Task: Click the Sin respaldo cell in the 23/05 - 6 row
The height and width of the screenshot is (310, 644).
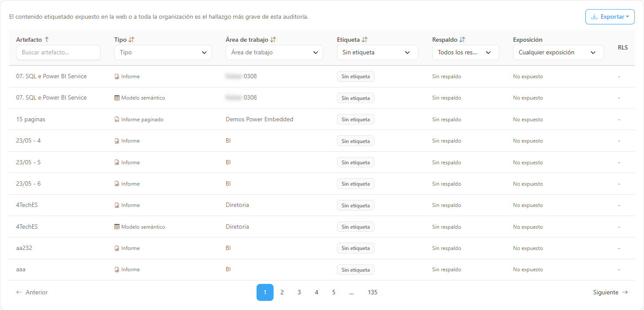Action: pyautogui.click(x=447, y=184)
